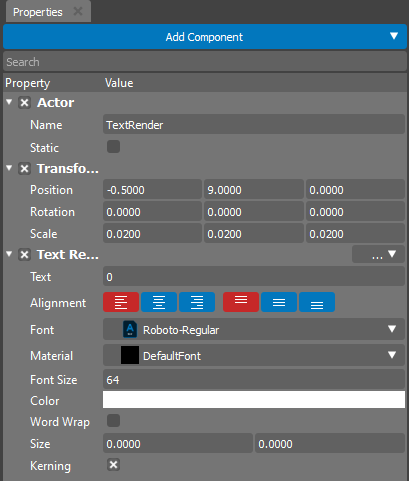Open the Text Render options menu
Image resolution: width=409 pixels, height=481 pixels.
pyautogui.click(x=378, y=255)
